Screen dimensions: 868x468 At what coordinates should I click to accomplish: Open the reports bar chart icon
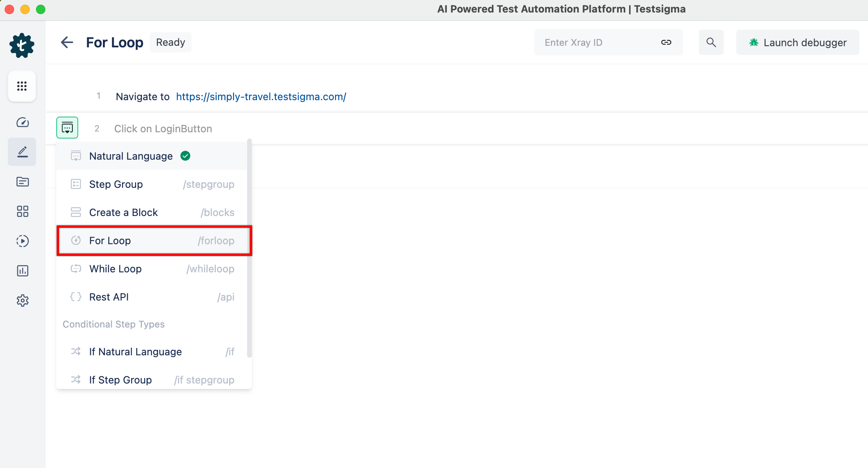pos(22,271)
